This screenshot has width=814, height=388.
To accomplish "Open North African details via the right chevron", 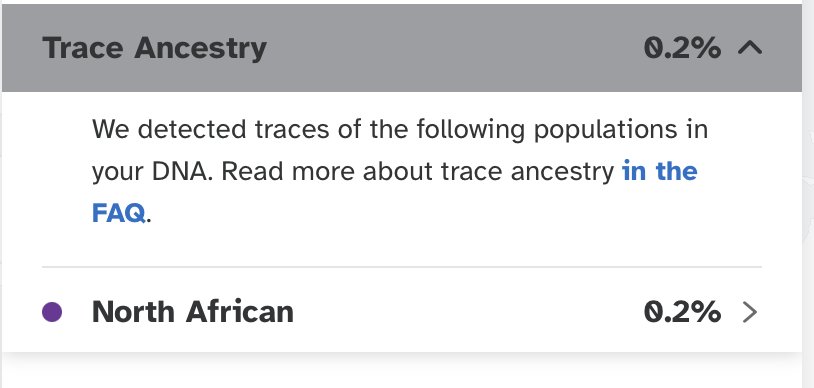I will [750, 312].
